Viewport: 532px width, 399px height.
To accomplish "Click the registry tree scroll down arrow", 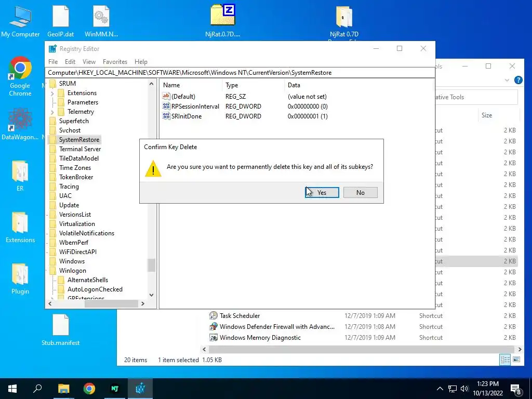I will click(151, 295).
